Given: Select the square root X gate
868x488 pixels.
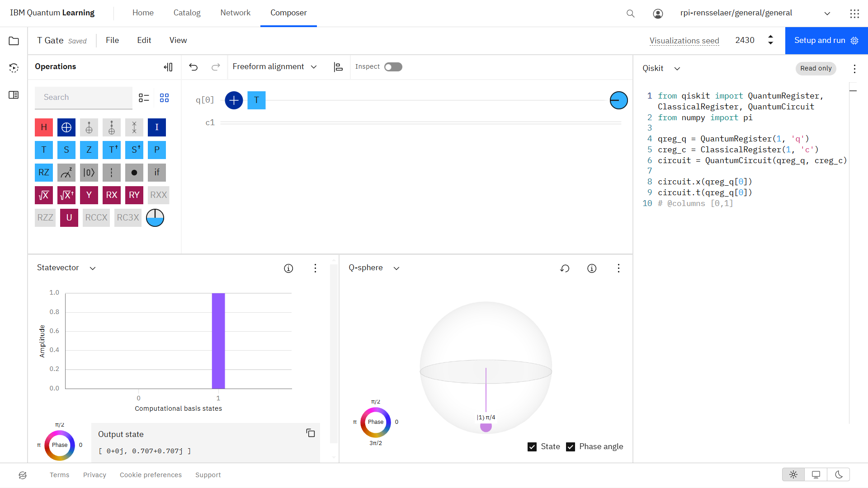Looking at the screenshot, I should pos(44,195).
